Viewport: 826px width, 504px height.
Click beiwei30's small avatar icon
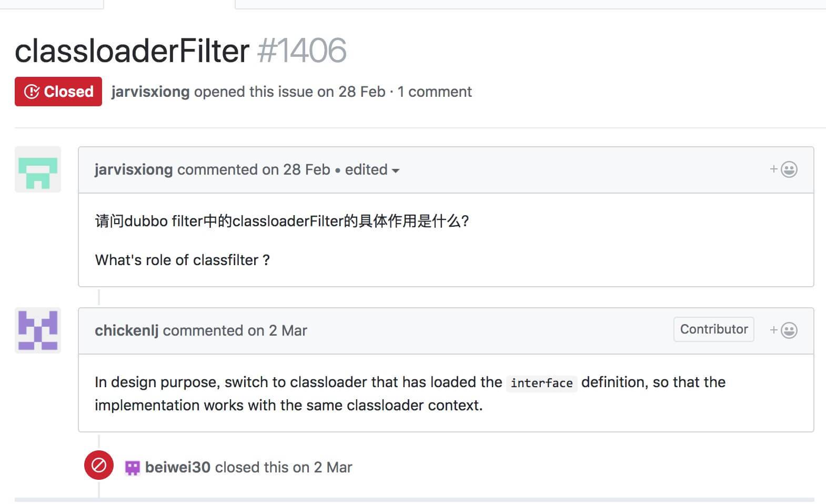point(132,468)
